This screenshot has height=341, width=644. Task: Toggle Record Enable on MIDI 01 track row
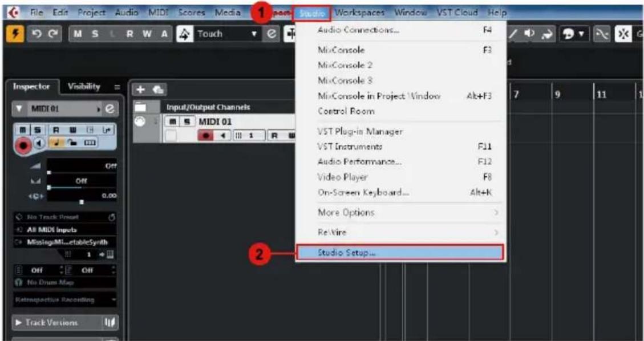pyautogui.click(x=206, y=135)
